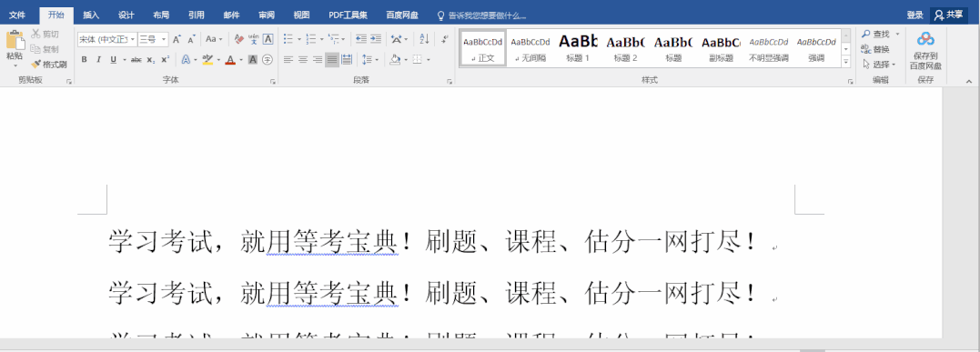Screen dimensions: 980x352
Task: Click the Replace (替换) button
Action: (875, 49)
